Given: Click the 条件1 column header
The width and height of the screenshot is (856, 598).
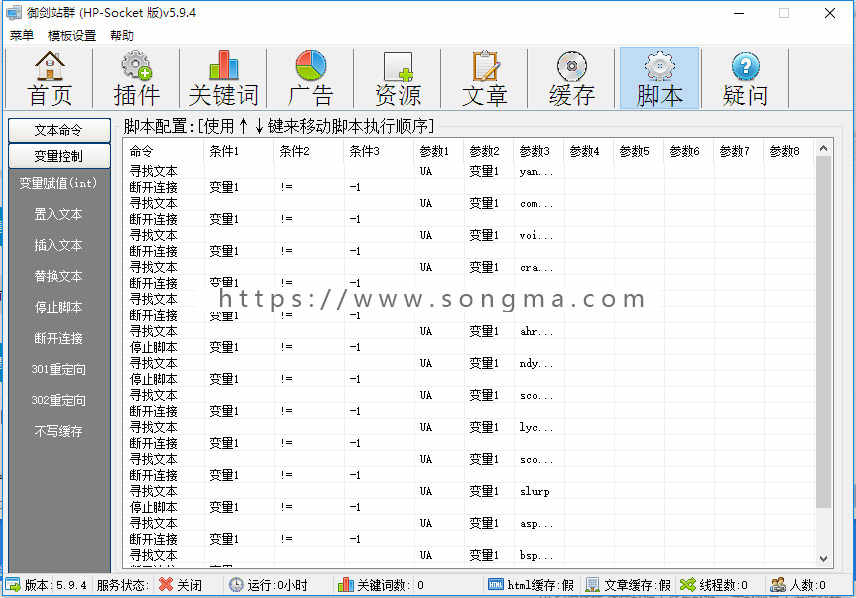Looking at the screenshot, I should pyautogui.click(x=239, y=151).
